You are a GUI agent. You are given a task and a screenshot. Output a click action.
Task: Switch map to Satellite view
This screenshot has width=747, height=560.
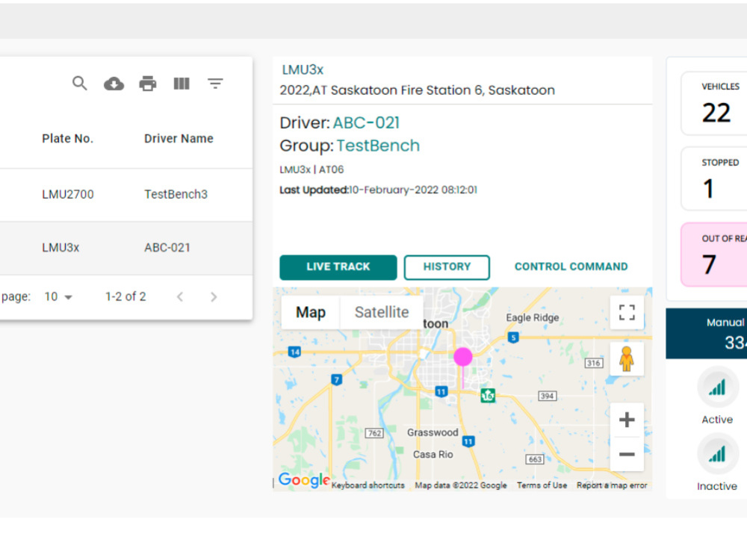tap(382, 312)
